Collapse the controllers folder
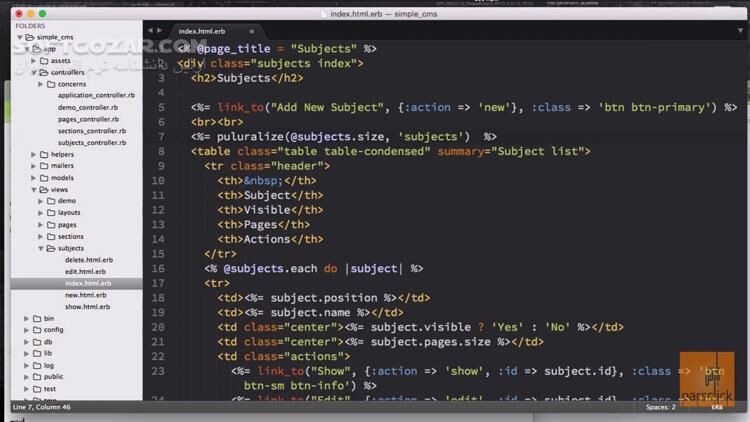750x422 pixels. pos(33,72)
